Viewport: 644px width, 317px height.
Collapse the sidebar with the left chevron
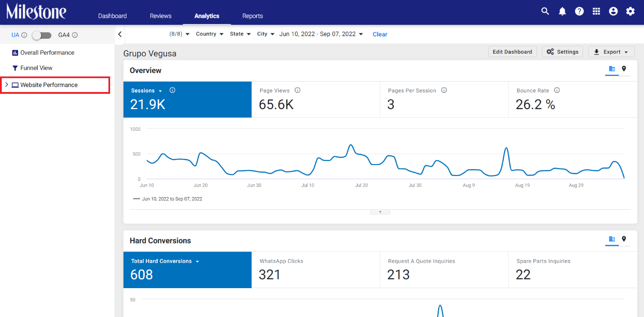coord(120,34)
